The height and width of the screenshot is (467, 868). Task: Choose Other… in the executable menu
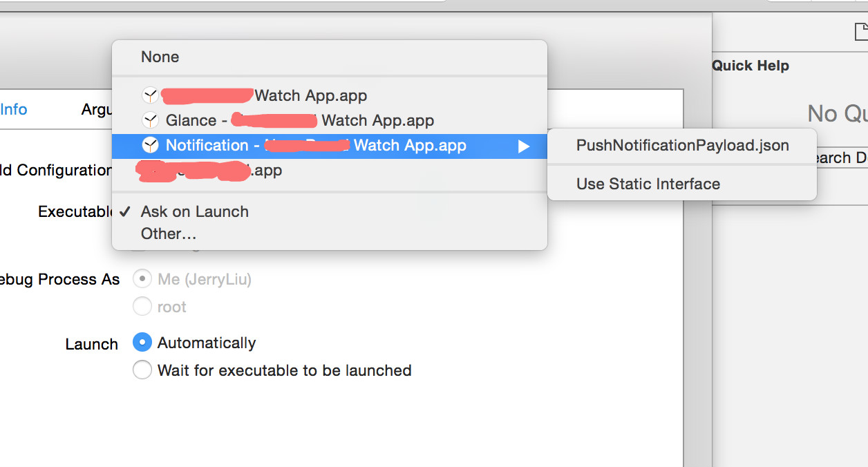coord(169,233)
